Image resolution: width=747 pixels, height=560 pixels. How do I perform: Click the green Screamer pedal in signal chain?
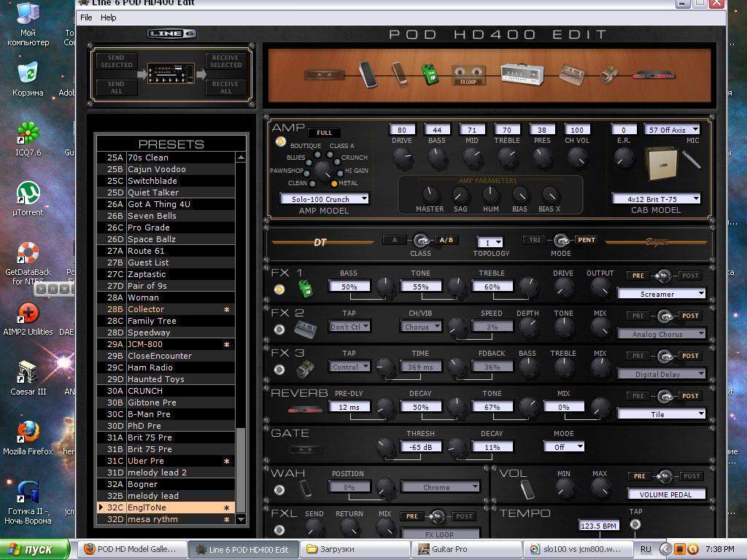[430, 74]
